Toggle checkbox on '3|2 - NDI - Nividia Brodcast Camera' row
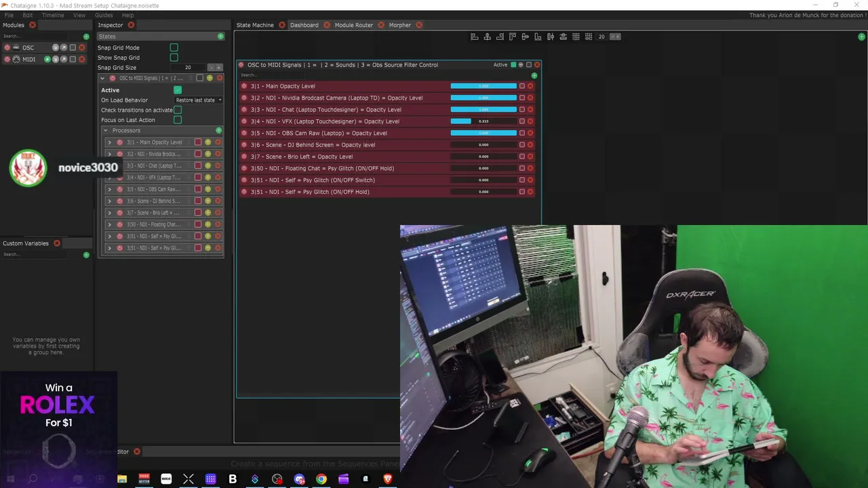The height and width of the screenshot is (488, 868). [522, 98]
